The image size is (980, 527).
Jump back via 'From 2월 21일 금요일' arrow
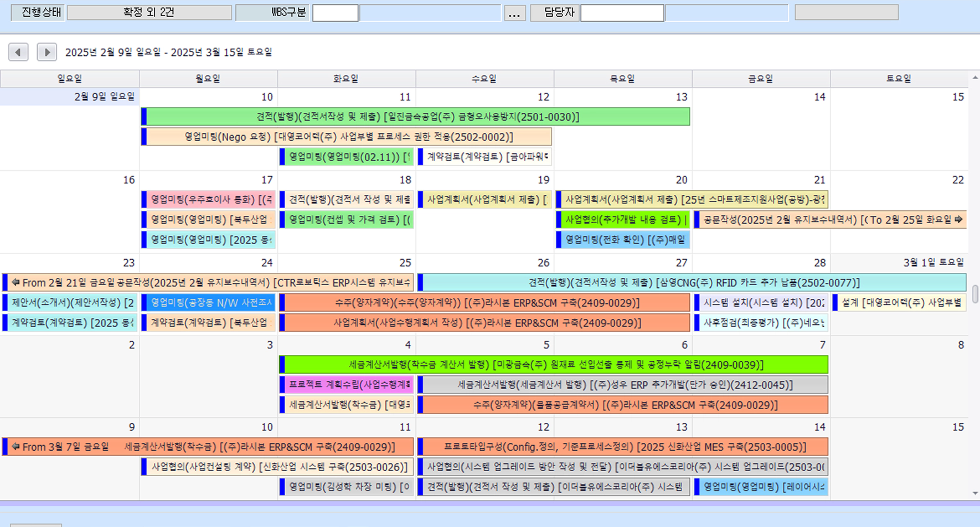pos(16,282)
